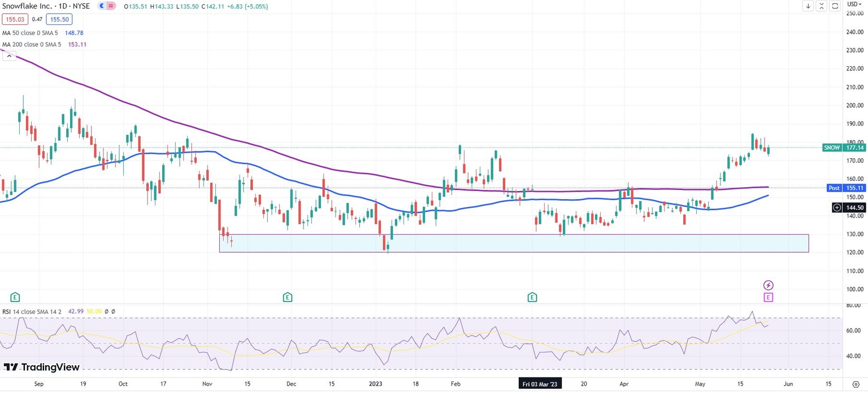The image size is (868, 394).
Task: Click the 100.00 price axis label
Action: [854, 289]
